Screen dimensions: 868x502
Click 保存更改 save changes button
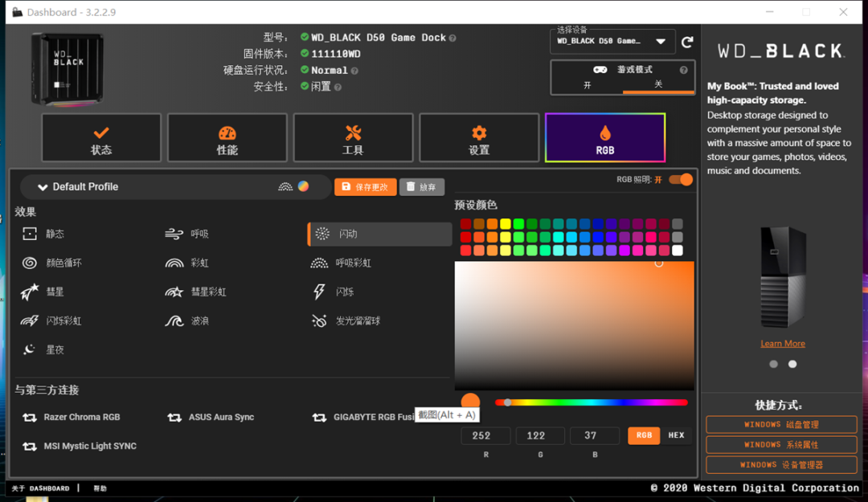pyautogui.click(x=366, y=187)
